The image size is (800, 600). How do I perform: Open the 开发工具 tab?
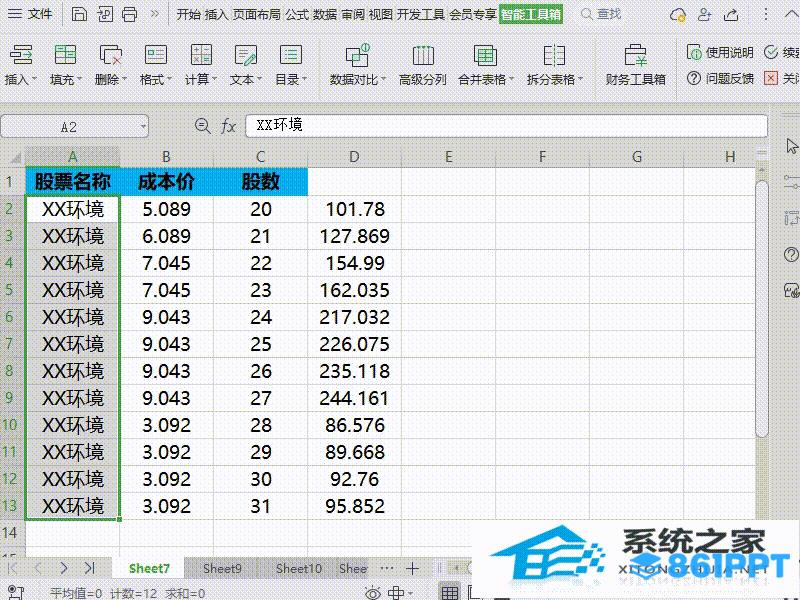pyautogui.click(x=420, y=14)
